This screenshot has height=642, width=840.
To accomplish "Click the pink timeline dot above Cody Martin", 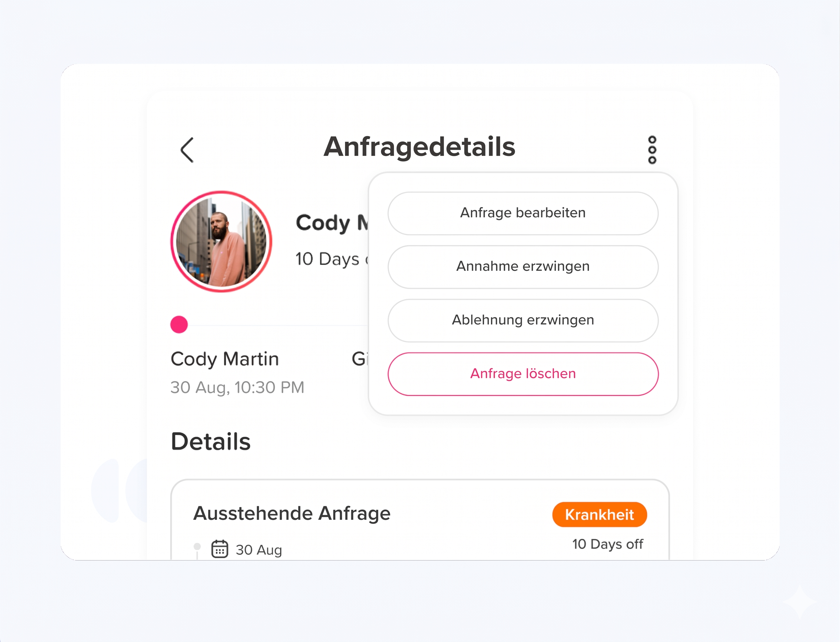I will pos(179,325).
